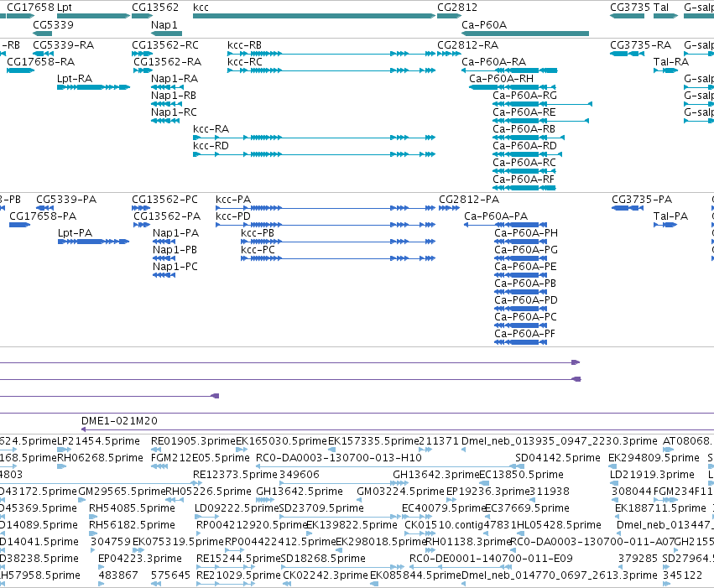Viewport: 714px width, 588px height.
Task: Click transcript CG3735-RA
Action: (x=641, y=45)
